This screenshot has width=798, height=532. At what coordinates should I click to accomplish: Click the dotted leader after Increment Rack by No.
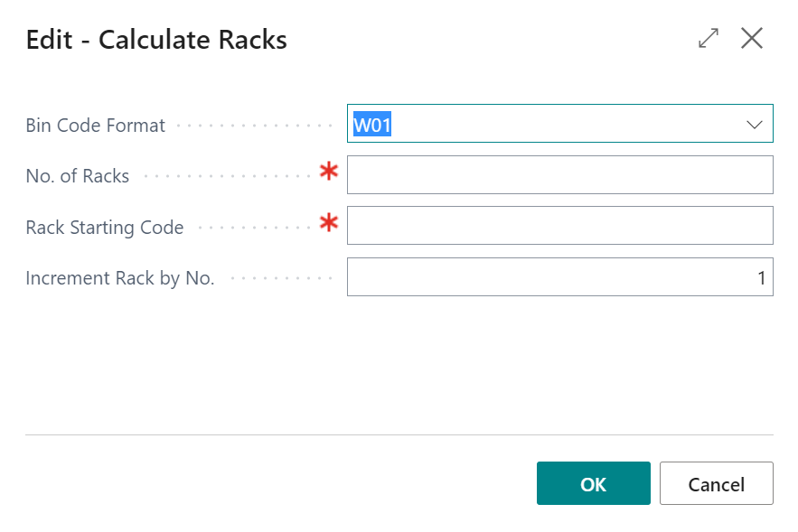[282, 278]
